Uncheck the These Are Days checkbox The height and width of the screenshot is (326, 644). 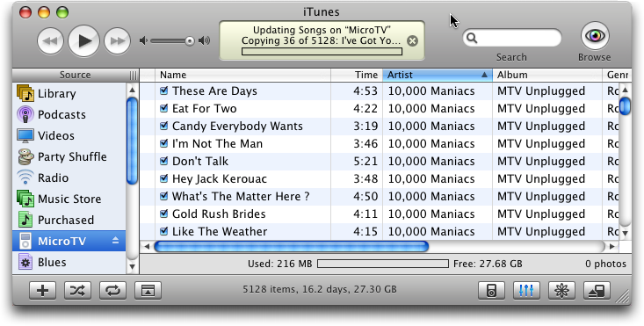click(164, 91)
